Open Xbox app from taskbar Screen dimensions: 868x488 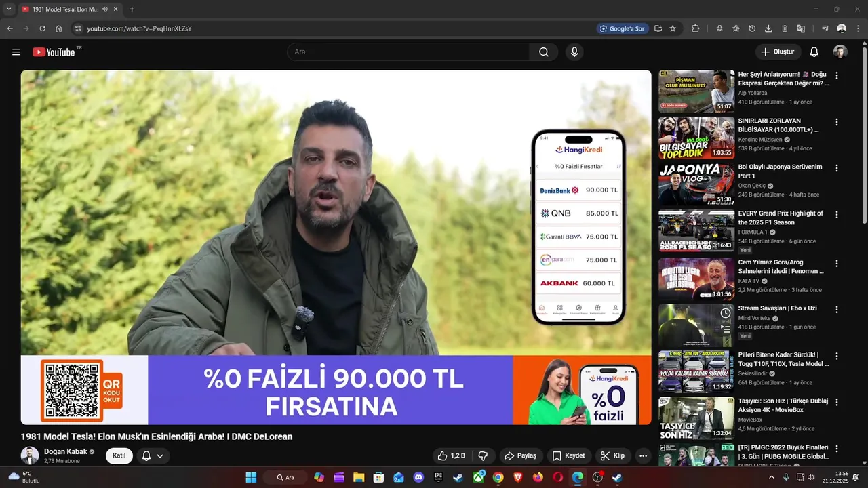coord(479,477)
